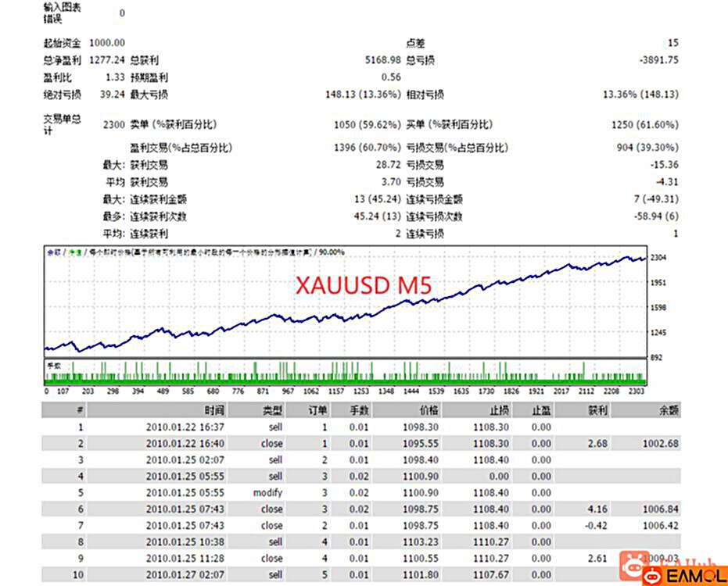Select the 时间 column header
Viewport: 728px width, 586px height.
213,410
